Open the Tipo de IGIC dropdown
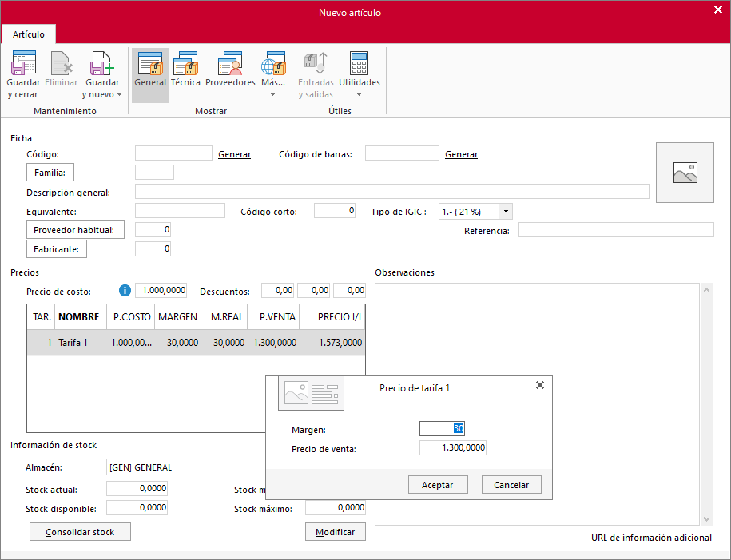The width and height of the screenshot is (731, 560). click(x=506, y=212)
